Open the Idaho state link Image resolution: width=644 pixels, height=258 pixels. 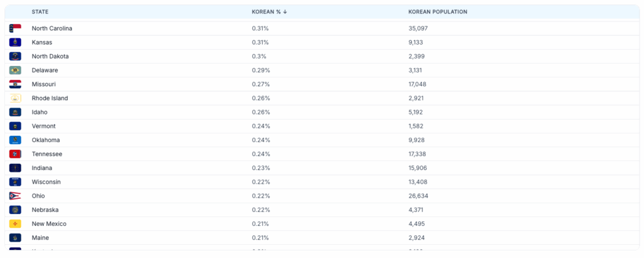pos(40,112)
